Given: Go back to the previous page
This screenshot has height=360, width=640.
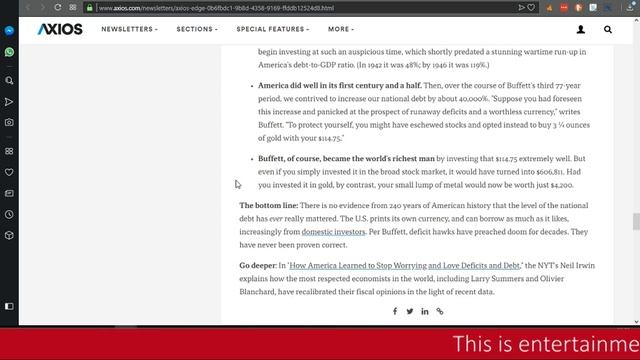Looking at the screenshot, I should pos(28,7).
